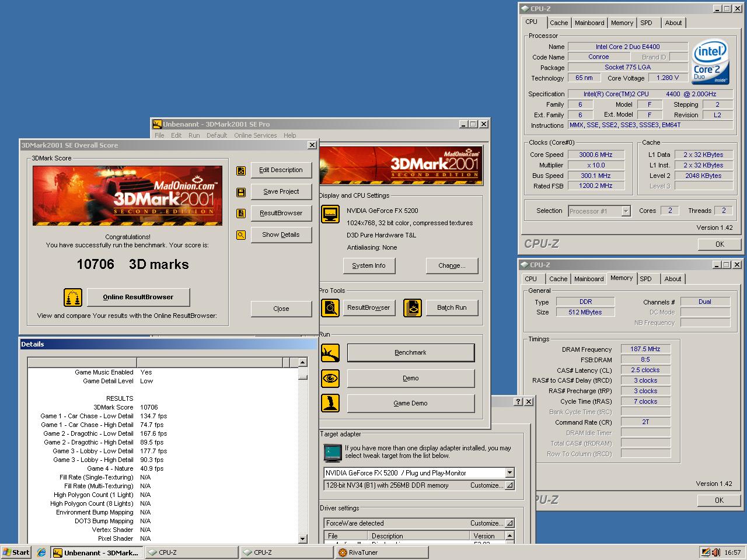Click OK in the lower CPU-Z Memory window

click(x=720, y=501)
